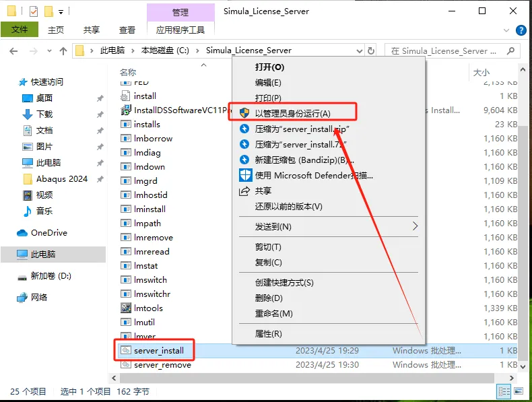Open the 文件 ribbon tab
Screen dimensions: 532x402
20,30
